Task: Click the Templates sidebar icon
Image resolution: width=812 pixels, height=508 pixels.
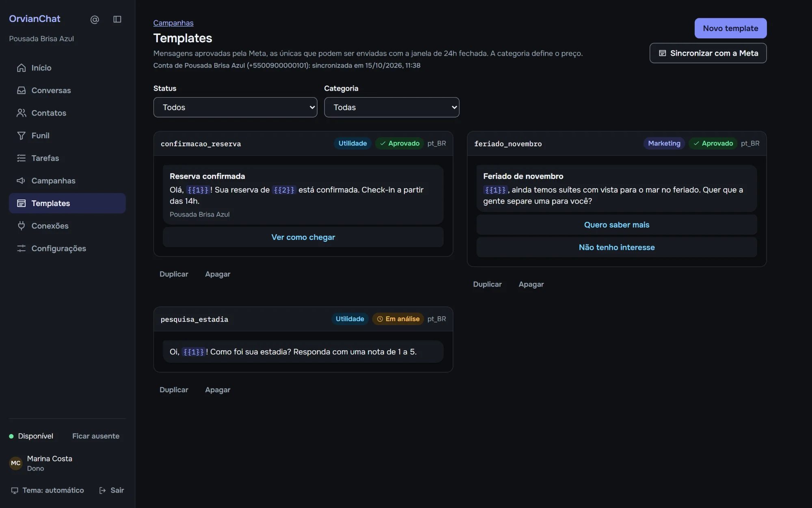Action: (x=21, y=203)
